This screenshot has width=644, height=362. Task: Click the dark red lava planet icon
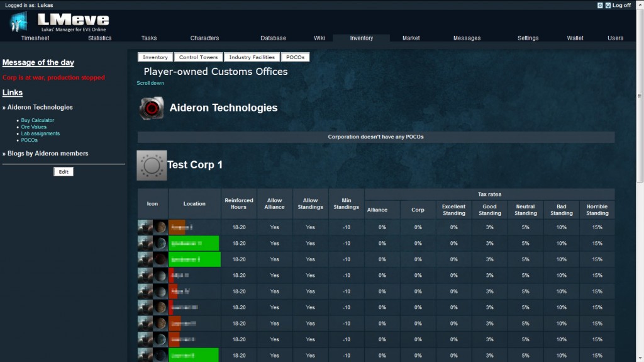(x=160, y=259)
